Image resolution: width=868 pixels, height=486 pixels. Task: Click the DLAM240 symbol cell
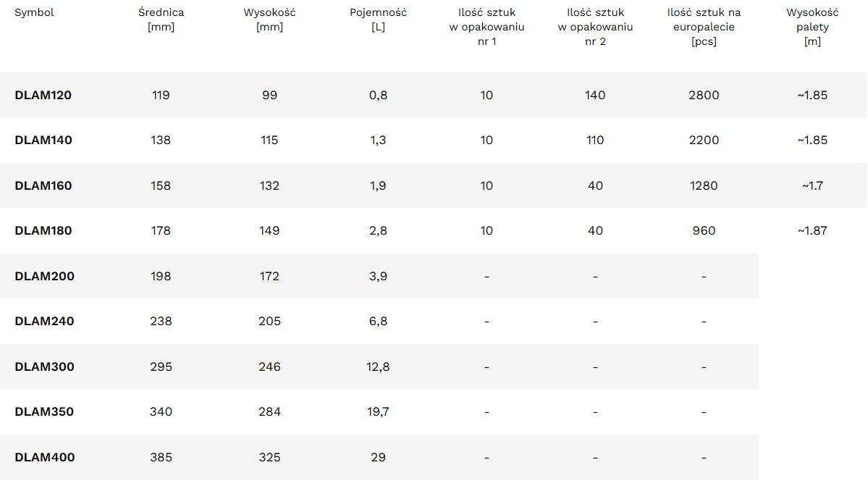pos(44,321)
